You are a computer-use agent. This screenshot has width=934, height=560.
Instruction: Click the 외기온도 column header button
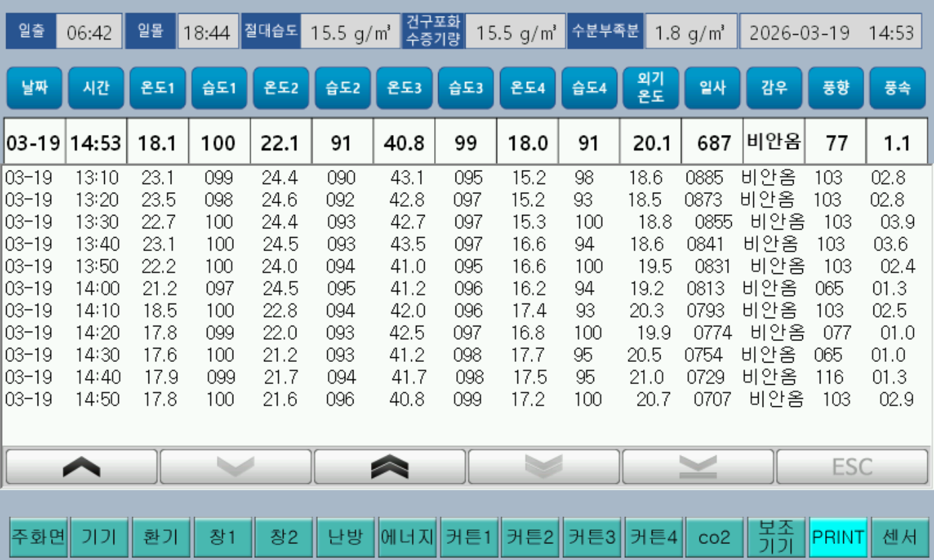point(650,88)
